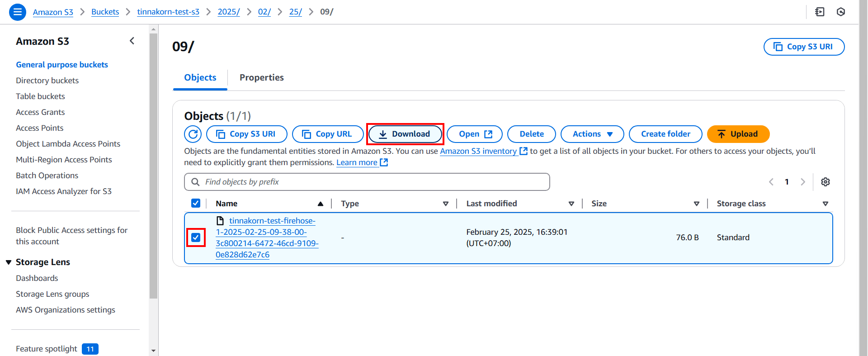Open Multi-Region Access Points
Screen dimensions: 868x356
tap(64, 160)
